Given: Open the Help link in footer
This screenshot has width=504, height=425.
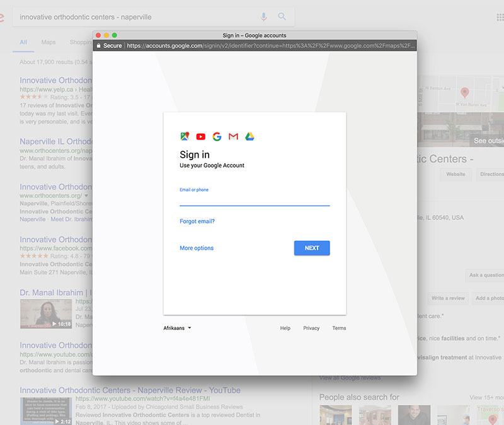Looking at the screenshot, I should click(x=285, y=328).
